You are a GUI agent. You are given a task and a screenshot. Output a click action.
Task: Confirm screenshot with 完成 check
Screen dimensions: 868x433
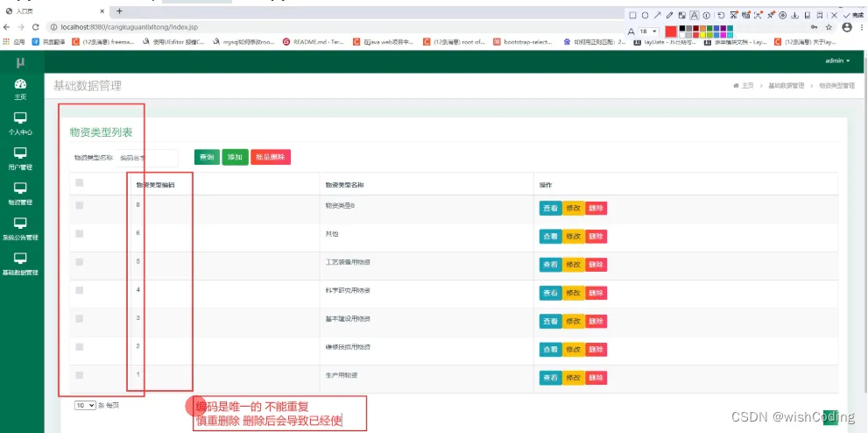click(854, 16)
